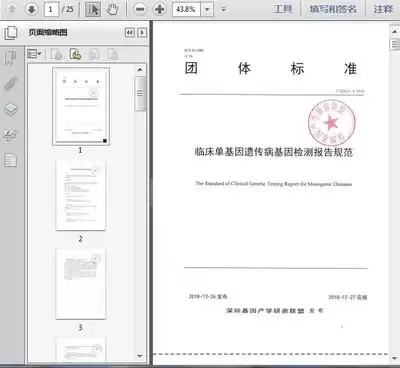Select page 2 thumbnail

81,195
